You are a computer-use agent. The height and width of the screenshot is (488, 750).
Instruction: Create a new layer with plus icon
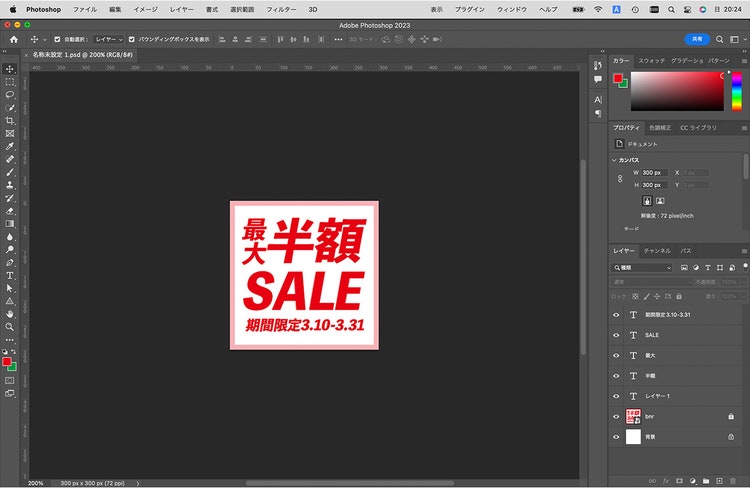click(x=719, y=481)
